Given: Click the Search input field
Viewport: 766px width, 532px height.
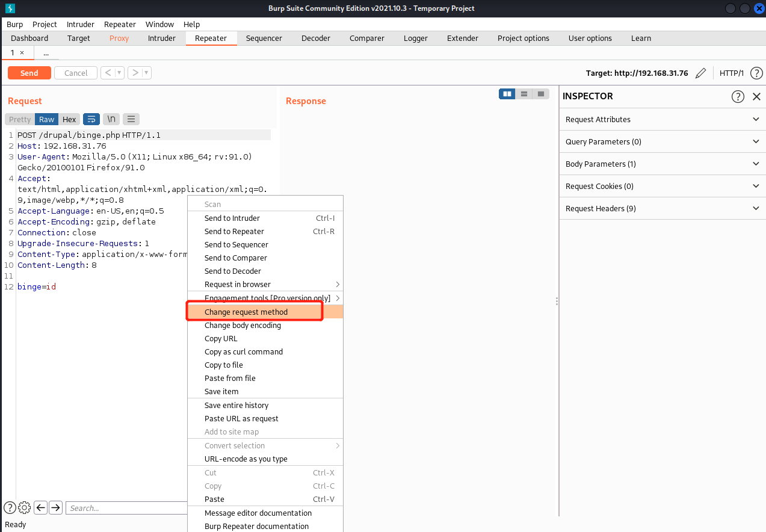Looking at the screenshot, I should coord(126,508).
